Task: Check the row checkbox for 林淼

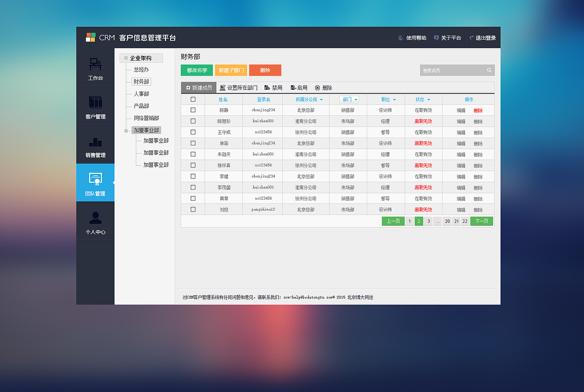Action: 193,143
